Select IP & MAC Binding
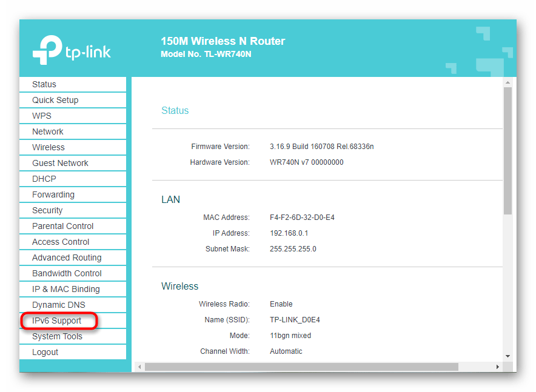The width and height of the screenshot is (536, 392). click(x=66, y=289)
